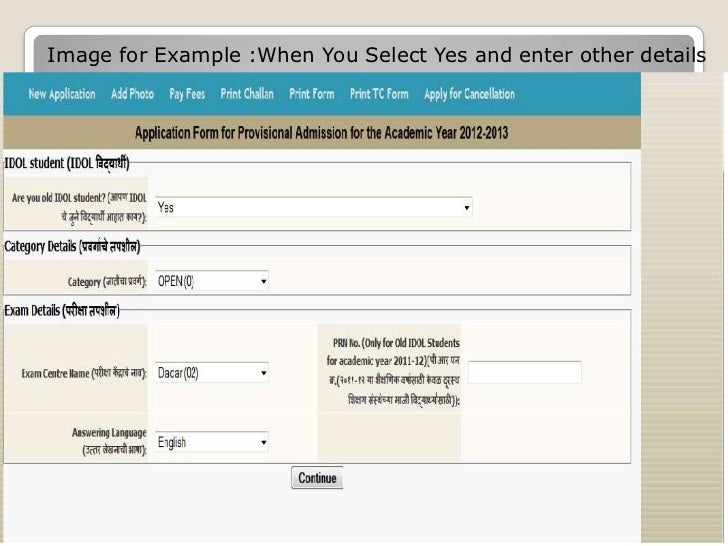The image size is (728, 546).
Task: Click the Category Details section label
Action: coord(72,245)
